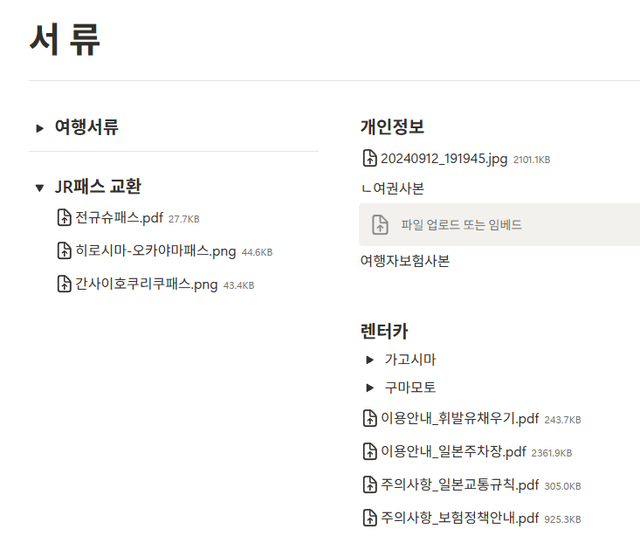The image size is (640, 555).
Task: Open the 주의사항_보험정책안내.pdf file link
Action: tap(459, 518)
